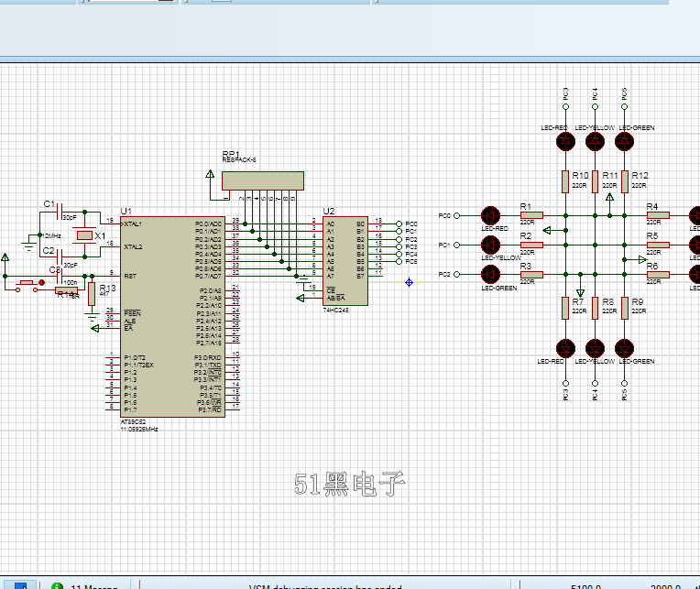Select resistor R11 220R
This screenshot has width=700, height=589.
(595, 181)
